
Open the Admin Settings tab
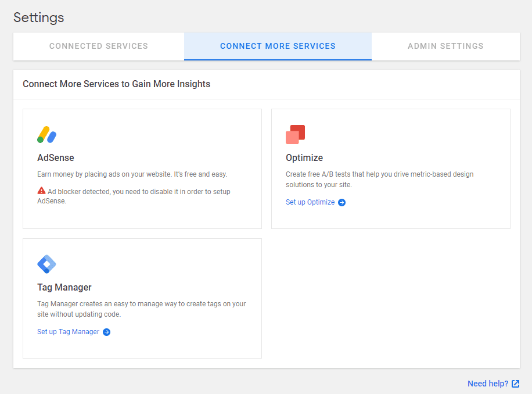pos(445,46)
